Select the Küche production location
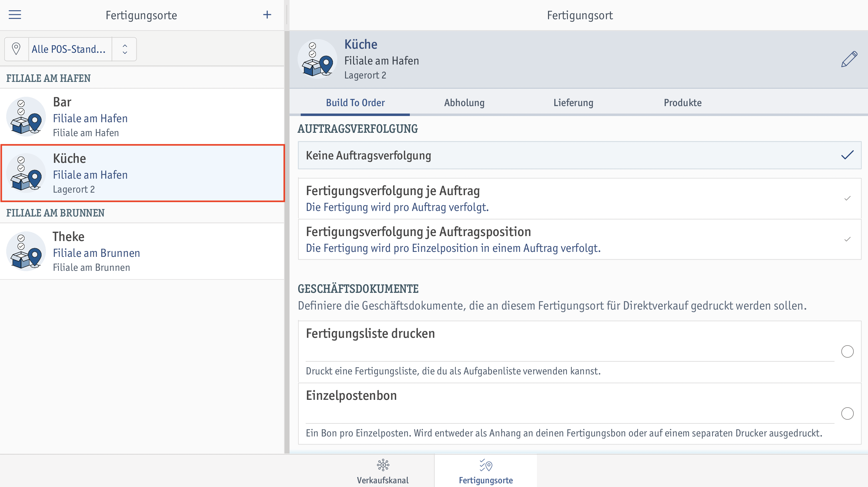868x487 pixels. 142,173
